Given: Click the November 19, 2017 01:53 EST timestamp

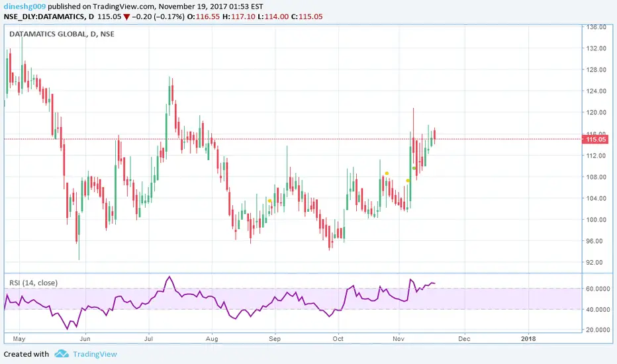Looking at the screenshot, I should coord(211,7).
